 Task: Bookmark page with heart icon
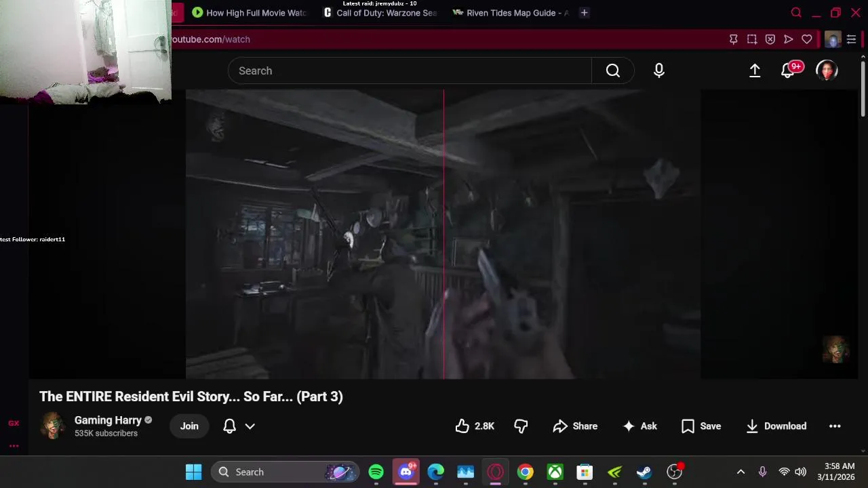(x=806, y=39)
